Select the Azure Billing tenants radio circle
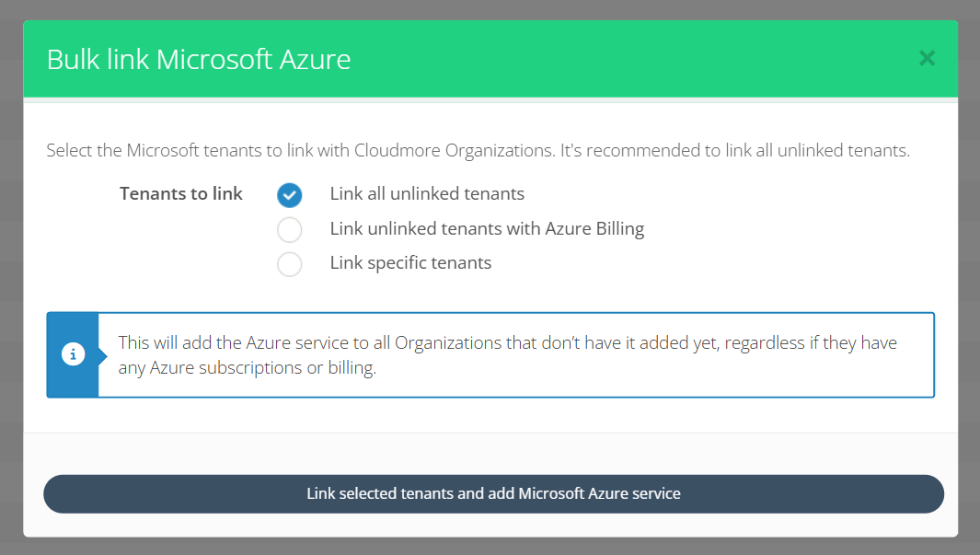This screenshot has width=980, height=555. pos(289,229)
